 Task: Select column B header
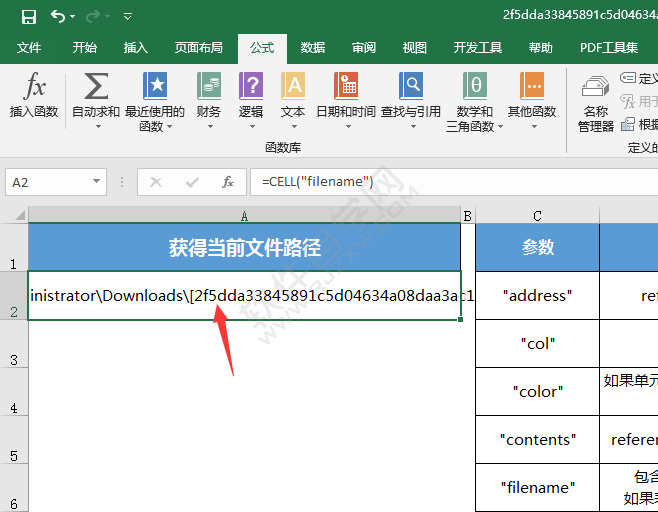(x=468, y=216)
